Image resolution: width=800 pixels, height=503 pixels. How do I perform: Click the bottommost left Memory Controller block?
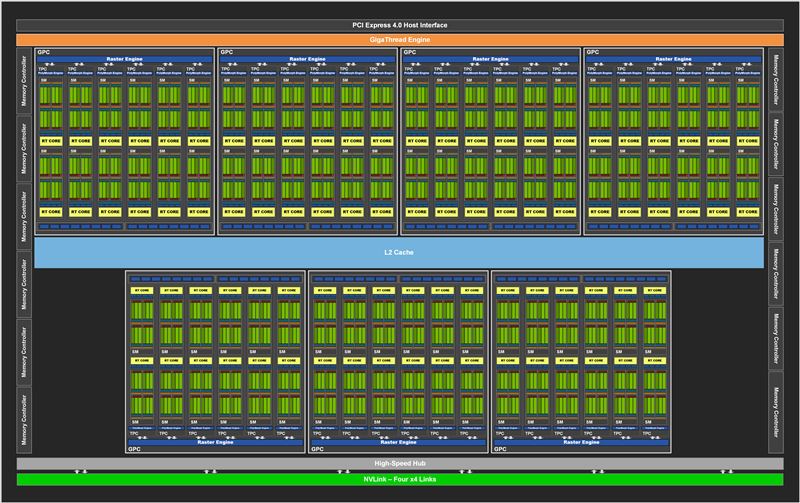(23, 422)
